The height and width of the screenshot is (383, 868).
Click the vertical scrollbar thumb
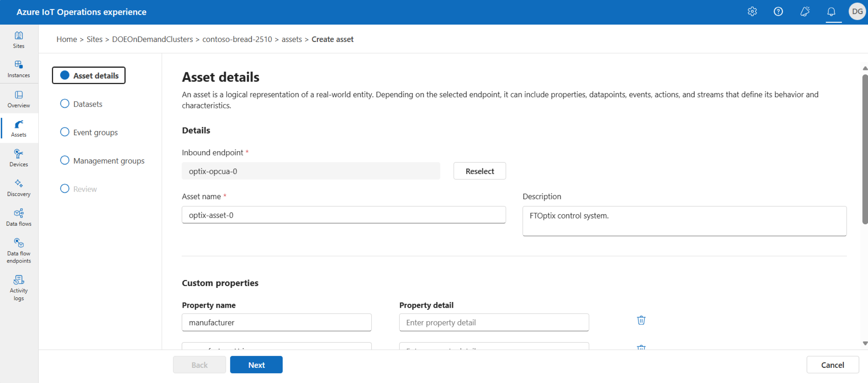coord(865,149)
